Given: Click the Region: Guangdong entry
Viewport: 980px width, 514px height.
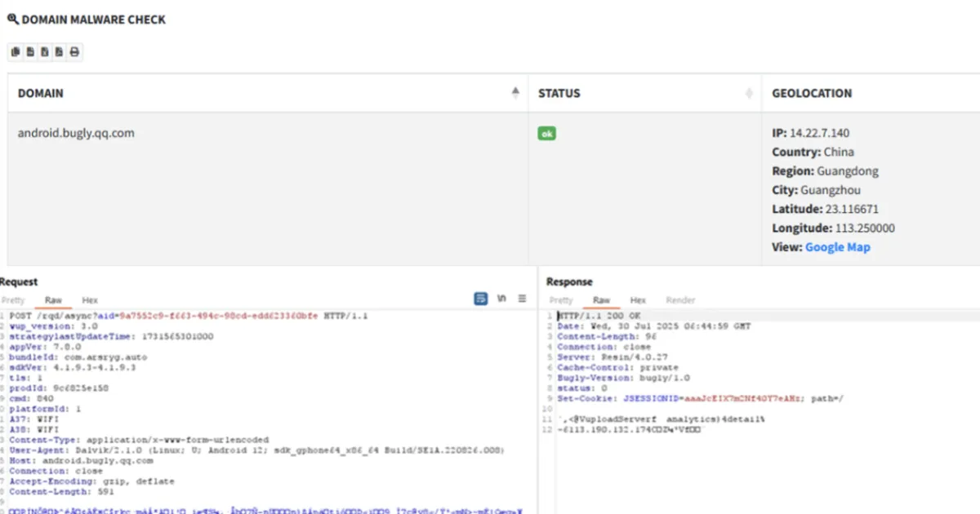Looking at the screenshot, I should pos(825,171).
